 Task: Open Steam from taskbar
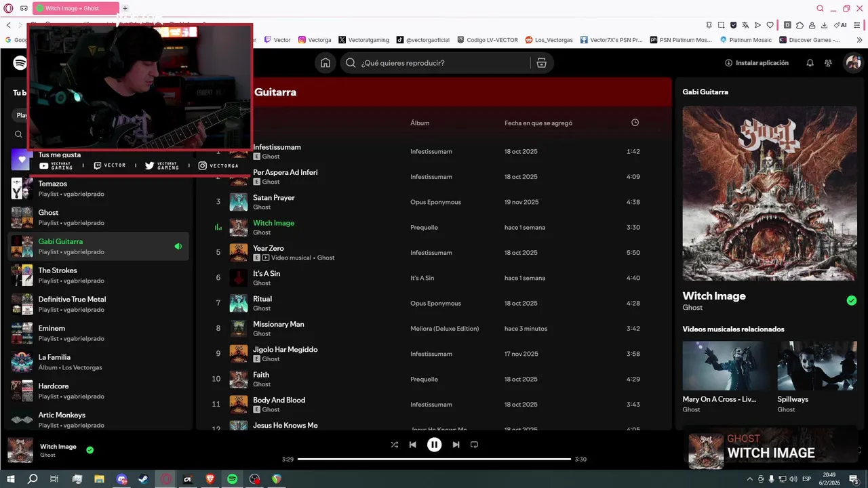point(144,479)
